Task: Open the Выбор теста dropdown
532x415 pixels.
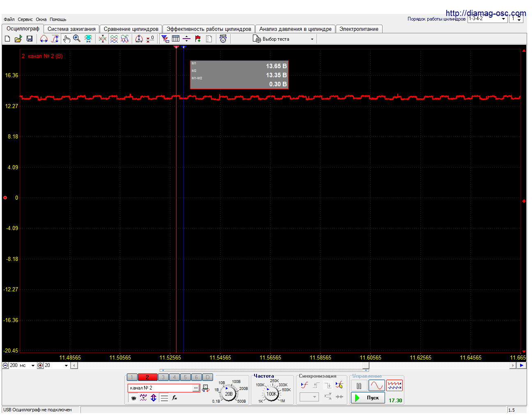Action: [x=284, y=39]
